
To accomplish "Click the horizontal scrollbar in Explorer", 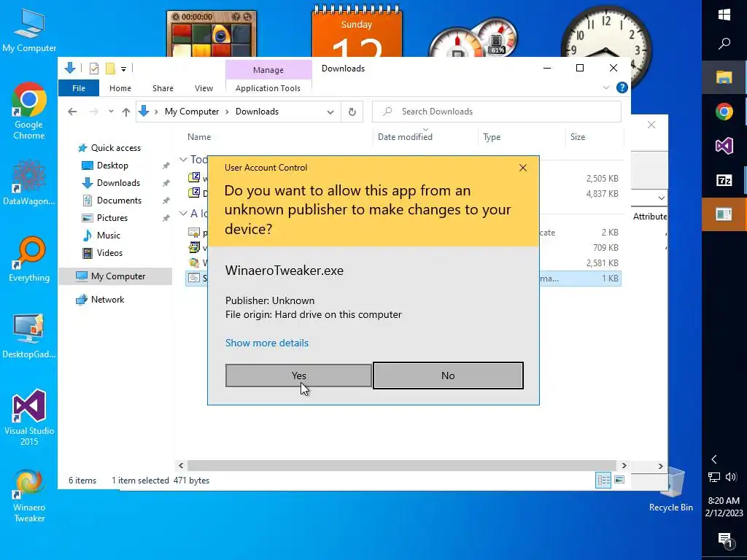I will (x=402, y=466).
